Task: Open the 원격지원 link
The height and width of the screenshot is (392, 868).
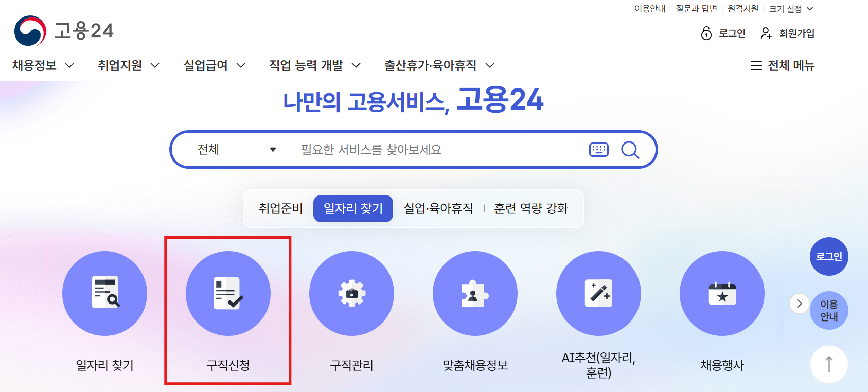Action: click(743, 9)
